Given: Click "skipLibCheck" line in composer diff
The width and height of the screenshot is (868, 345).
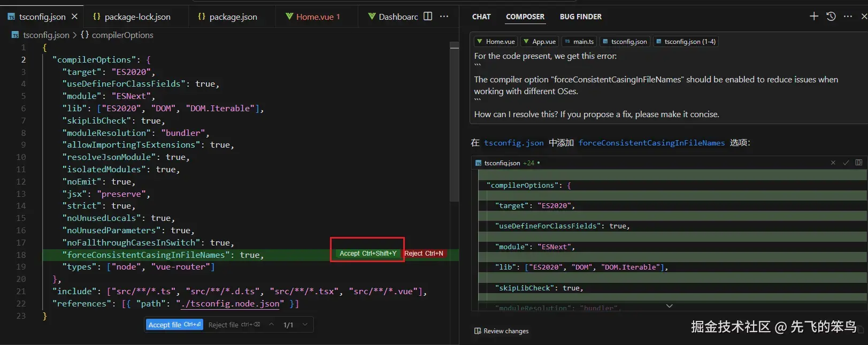Looking at the screenshot, I should 539,288.
